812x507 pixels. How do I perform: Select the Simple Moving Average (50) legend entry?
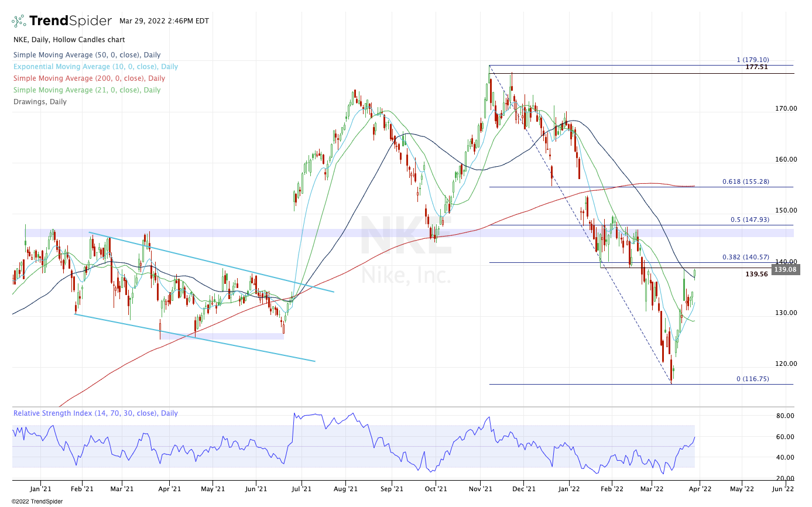87,55
